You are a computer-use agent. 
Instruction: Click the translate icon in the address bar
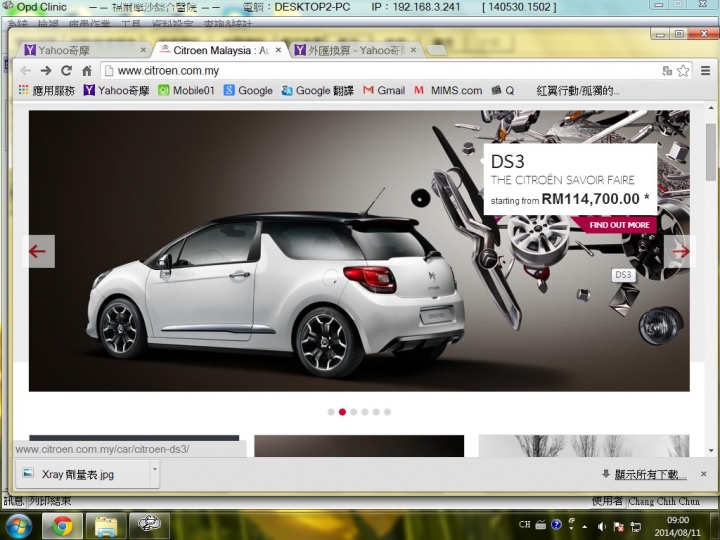point(667,71)
